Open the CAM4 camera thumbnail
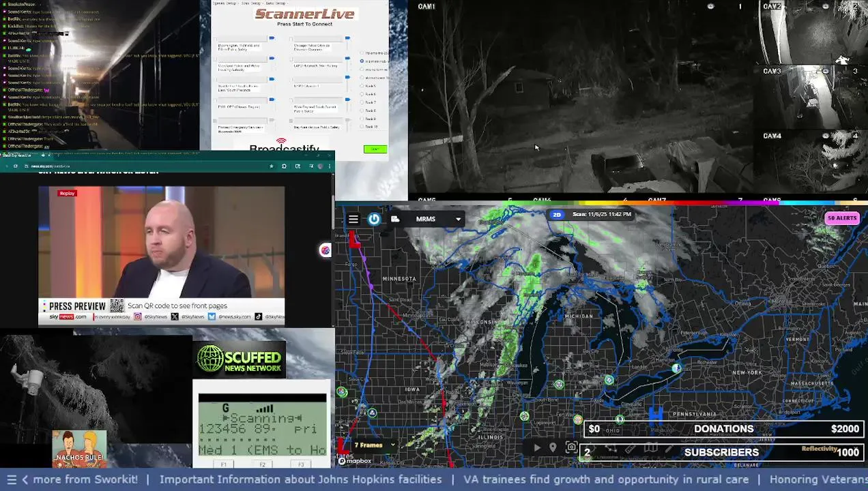The width and height of the screenshot is (868, 491). [813, 162]
